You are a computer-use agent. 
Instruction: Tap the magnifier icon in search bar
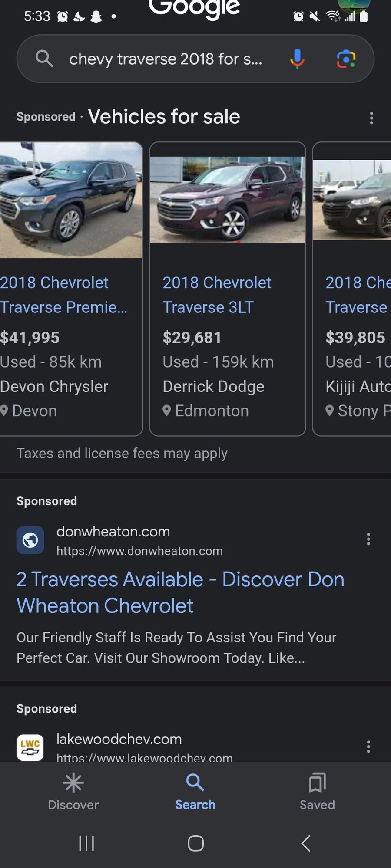pos(44,59)
